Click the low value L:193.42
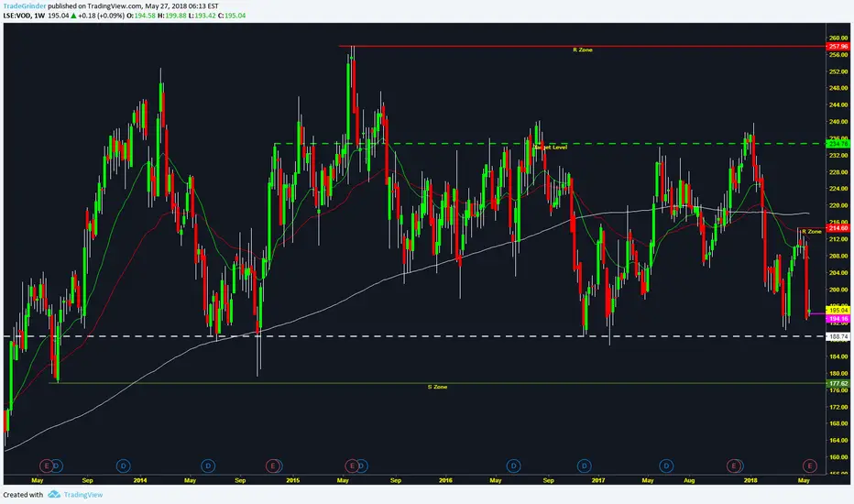Screen dimensions: 854x504 pyautogui.click(x=203, y=16)
